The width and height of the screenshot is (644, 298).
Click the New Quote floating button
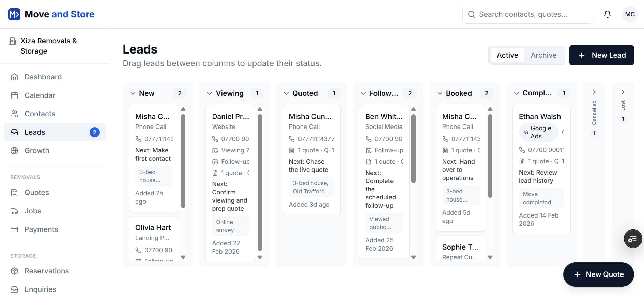tap(598, 274)
